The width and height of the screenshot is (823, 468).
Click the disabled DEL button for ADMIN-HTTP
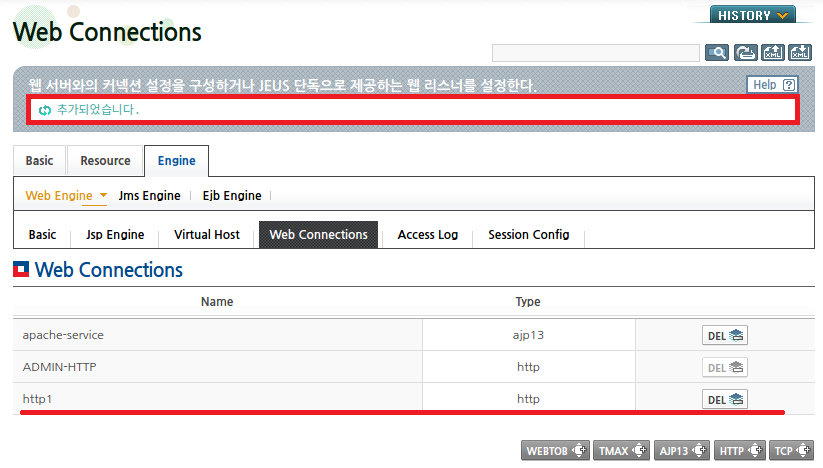pos(725,367)
